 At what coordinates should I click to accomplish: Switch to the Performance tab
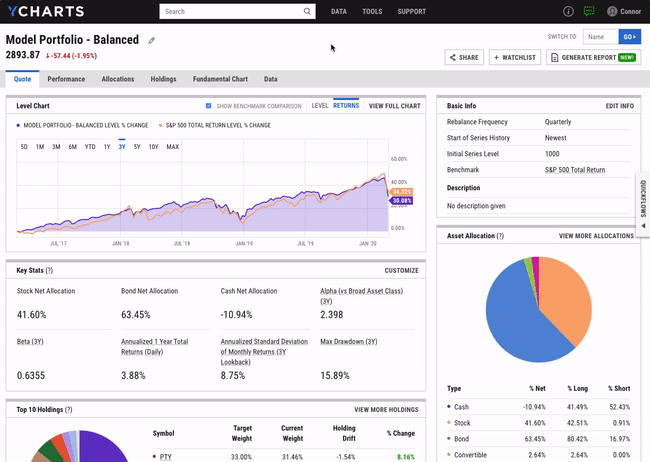pyautogui.click(x=66, y=79)
